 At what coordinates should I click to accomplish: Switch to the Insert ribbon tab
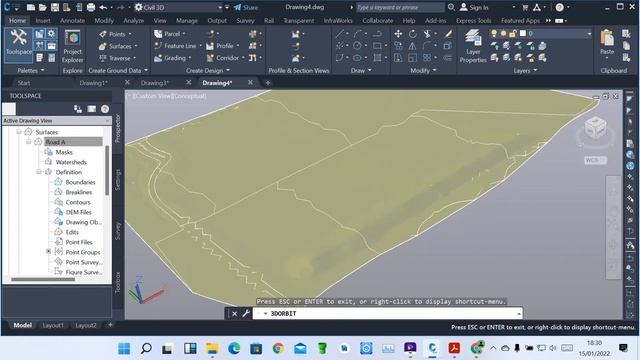(x=43, y=20)
